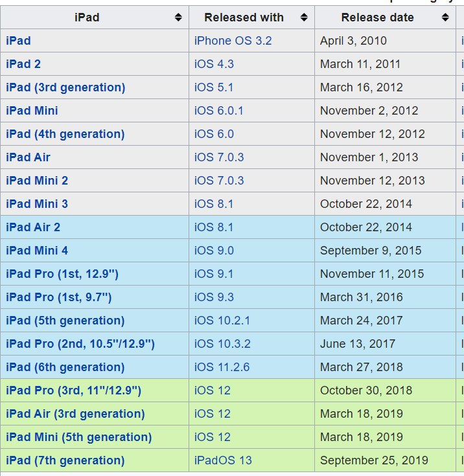Sort table by Released with column arrows
The image size is (464, 476).
pyautogui.click(x=304, y=17)
